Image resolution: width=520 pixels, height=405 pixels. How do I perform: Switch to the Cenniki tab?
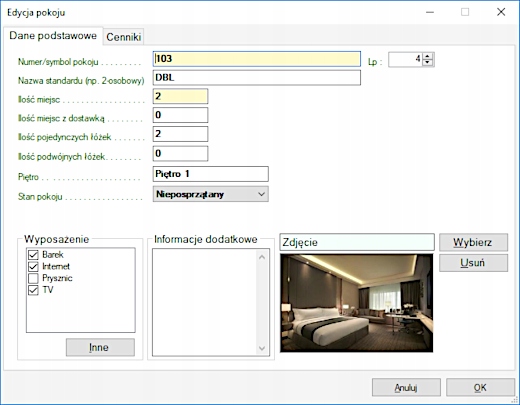coord(124,37)
